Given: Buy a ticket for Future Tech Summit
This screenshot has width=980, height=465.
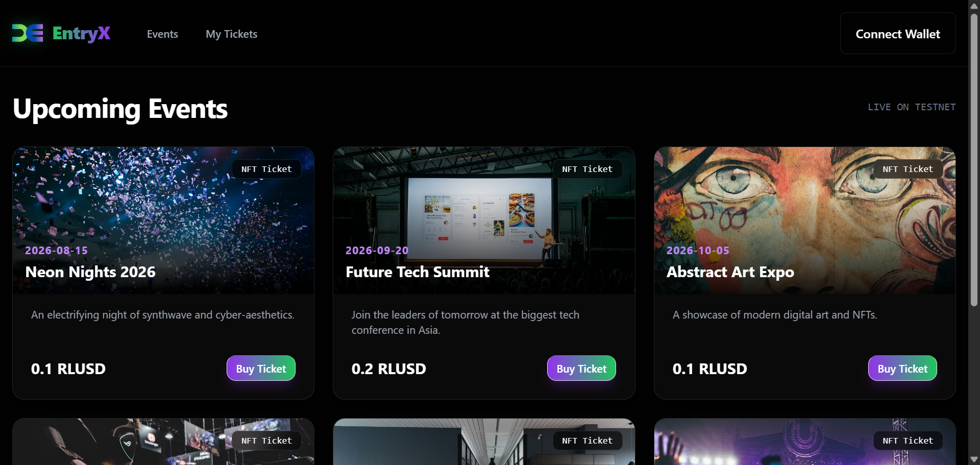Looking at the screenshot, I should 581,369.
